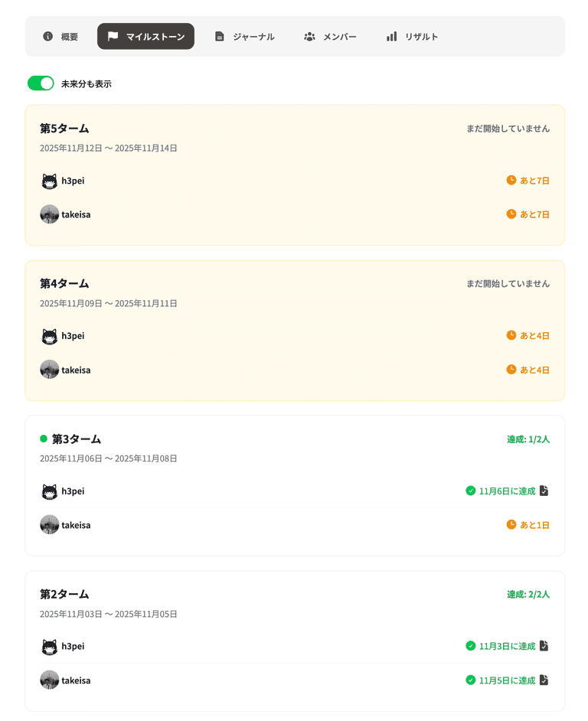Disable the 未来分も表示 toggle

[x=40, y=82]
